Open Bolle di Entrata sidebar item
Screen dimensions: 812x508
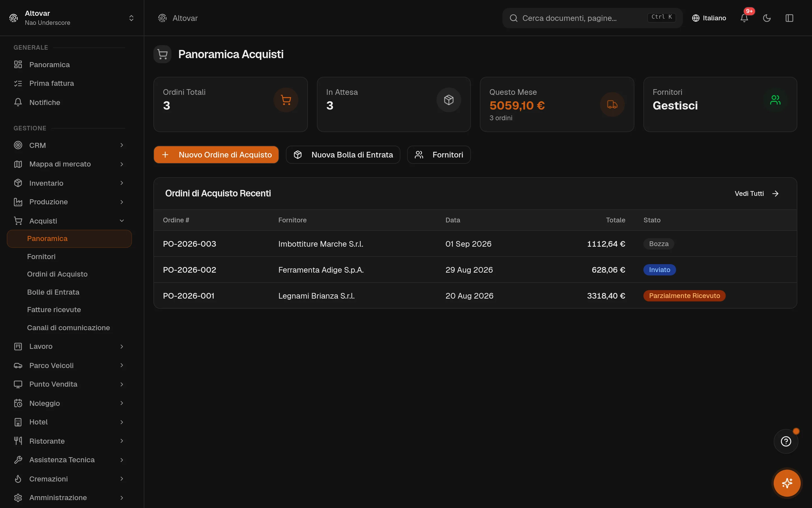69,292
